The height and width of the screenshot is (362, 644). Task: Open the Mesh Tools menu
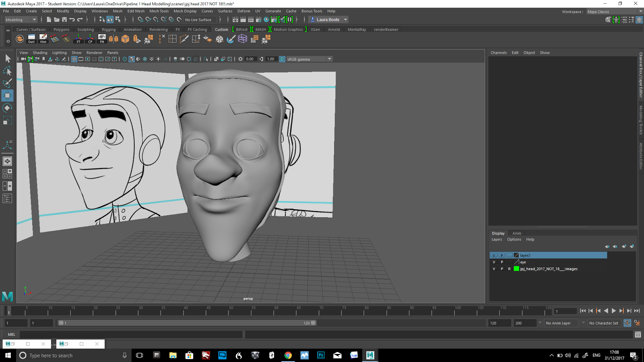point(159,11)
